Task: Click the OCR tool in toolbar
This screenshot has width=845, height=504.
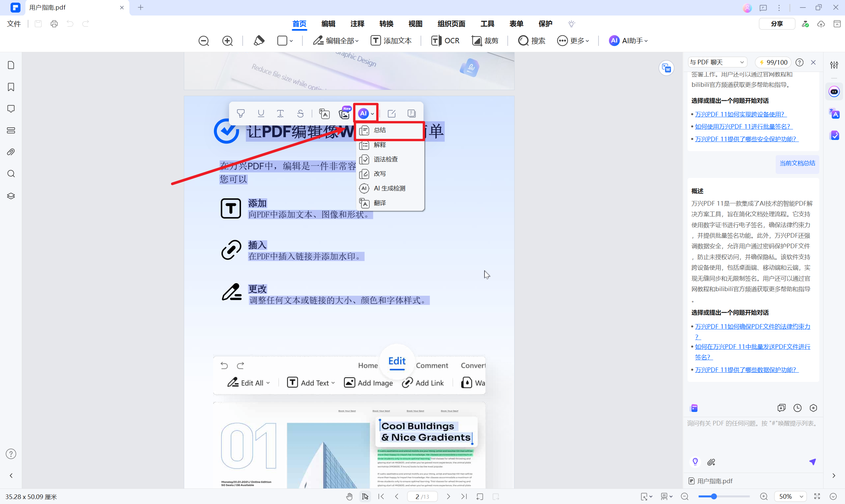Action: tap(445, 41)
